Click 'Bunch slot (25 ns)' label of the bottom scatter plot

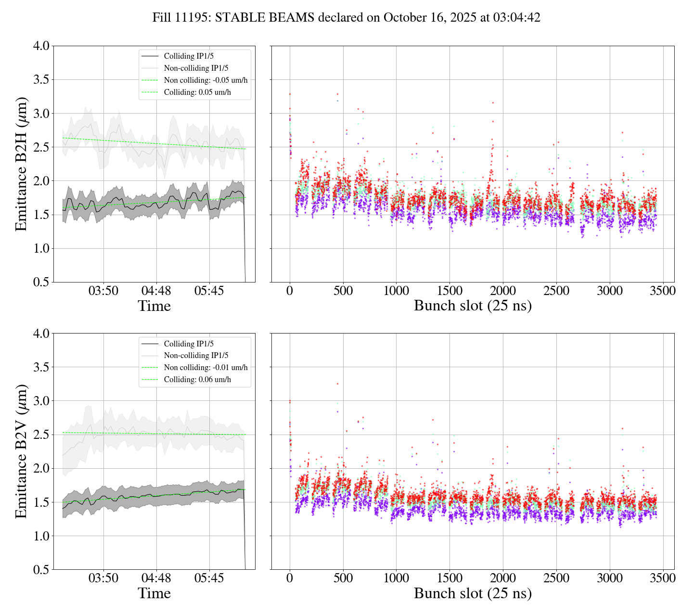pyautogui.click(x=473, y=593)
